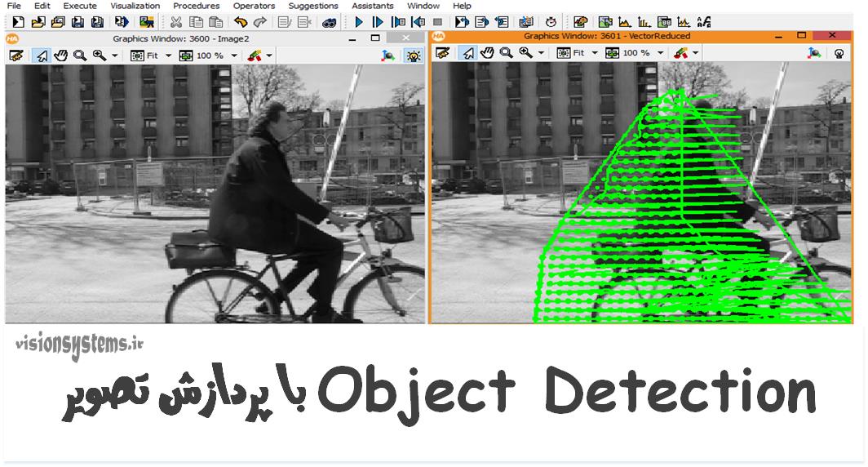Step over the next program line
This screenshot has height=467, width=868.
[378, 22]
